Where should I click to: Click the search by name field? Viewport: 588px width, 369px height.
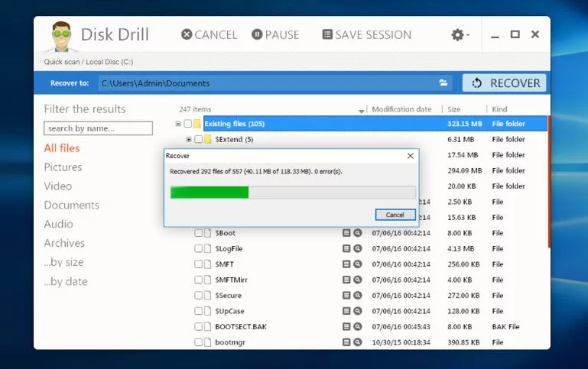[x=98, y=128]
